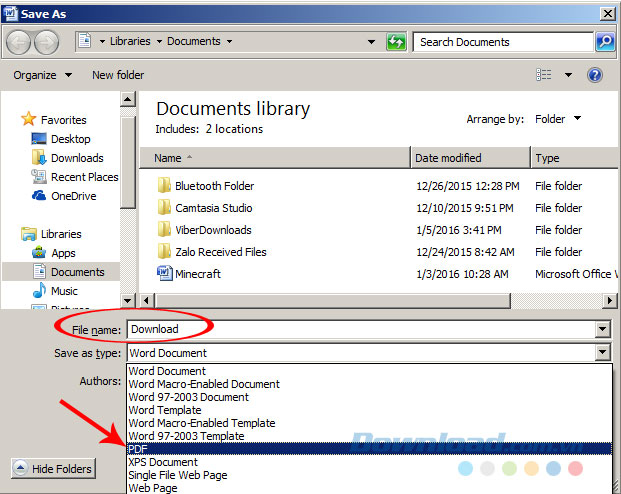Click the arrow before Libraries in breadcrumb
Image resolution: width=621 pixels, height=494 pixels.
click(102, 41)
